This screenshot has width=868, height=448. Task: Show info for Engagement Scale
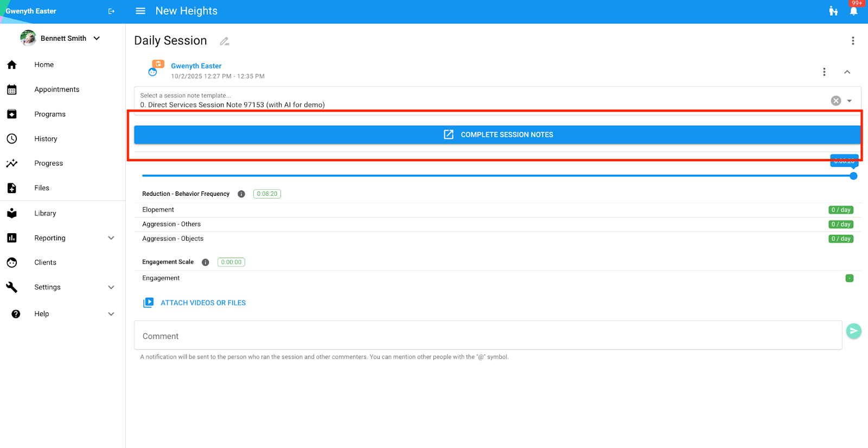(205, 263)
